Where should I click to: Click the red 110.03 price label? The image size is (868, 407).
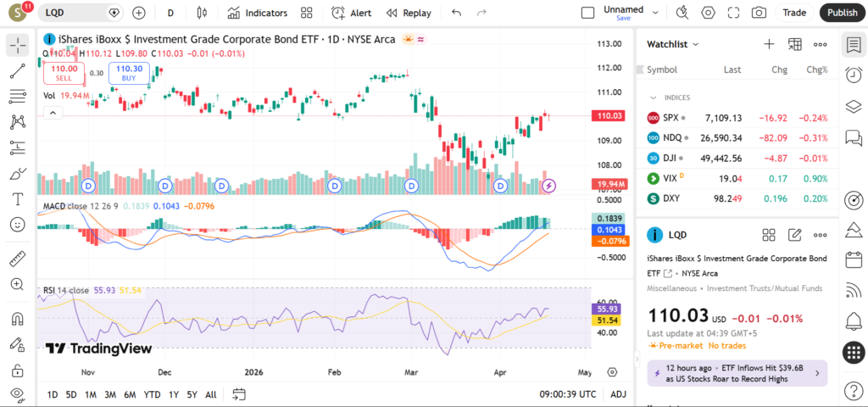click(x=610, y=115)
